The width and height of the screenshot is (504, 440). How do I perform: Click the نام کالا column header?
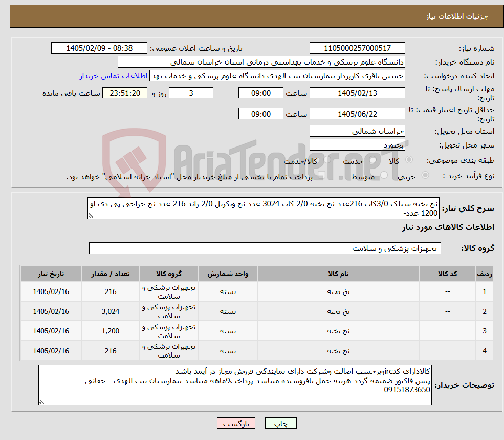(x=338, y=274)
